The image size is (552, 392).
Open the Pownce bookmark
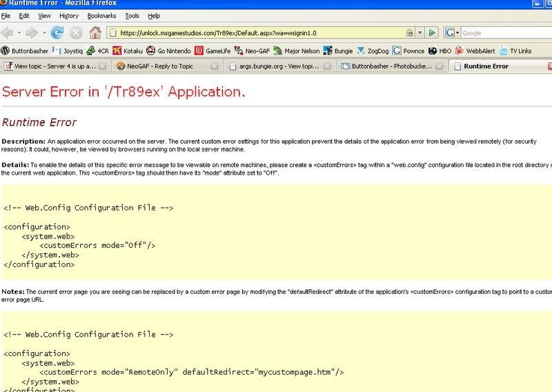coord(409,50)
